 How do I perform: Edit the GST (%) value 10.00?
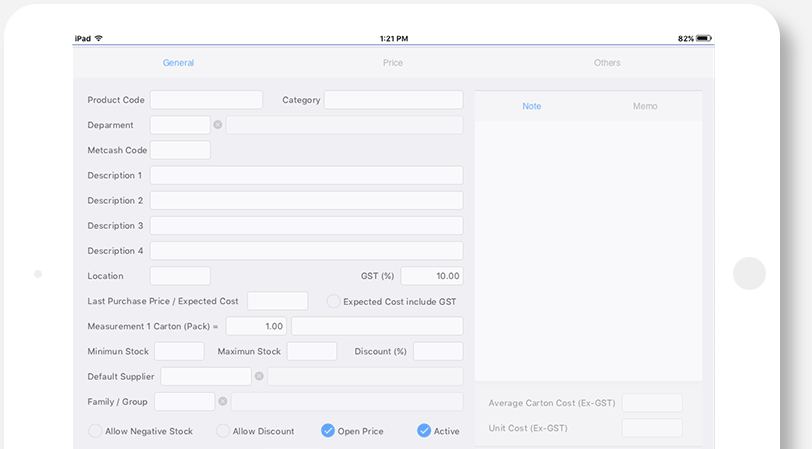coord(432,276)
